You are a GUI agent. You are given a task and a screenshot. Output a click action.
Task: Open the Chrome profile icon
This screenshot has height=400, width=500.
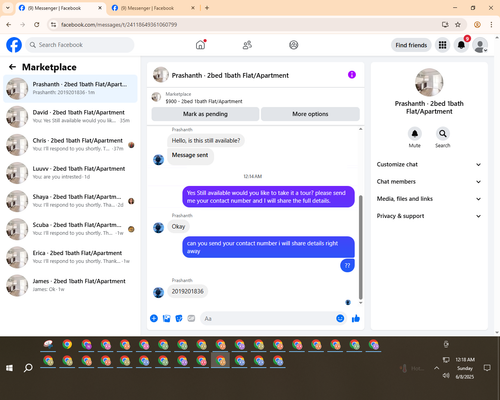477,24
